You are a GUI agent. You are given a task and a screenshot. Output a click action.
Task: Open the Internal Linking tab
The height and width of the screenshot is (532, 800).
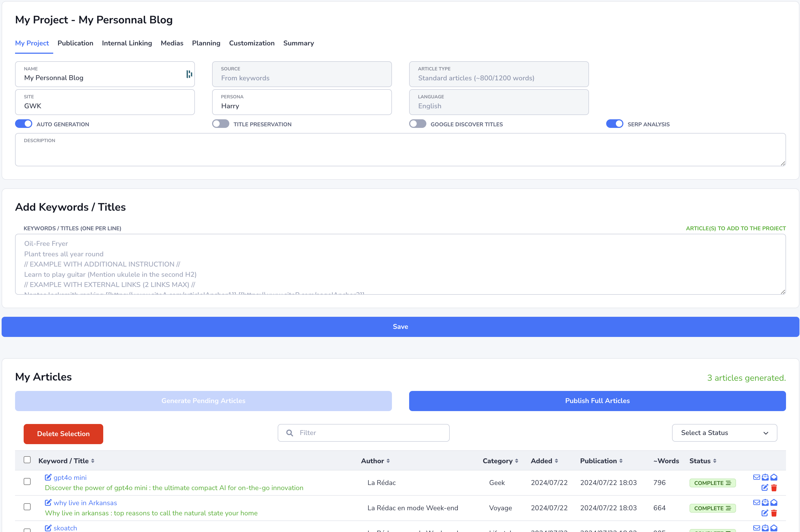[x=127, y=43]
